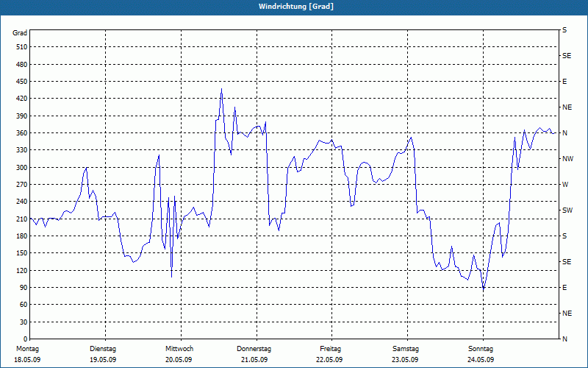Click the 'Mittwoch' day label

[x=179, y=349]
